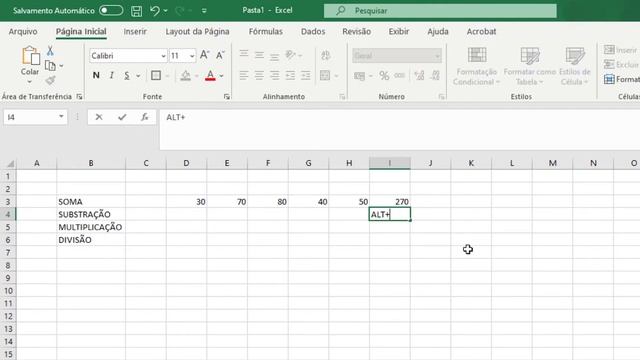
Task: Confirm entry with the checkmark button
Action: tap(122, 117)
